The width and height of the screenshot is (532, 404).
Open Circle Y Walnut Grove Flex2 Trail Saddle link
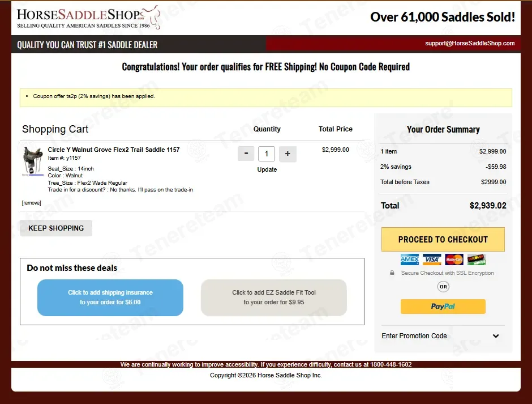114,150
